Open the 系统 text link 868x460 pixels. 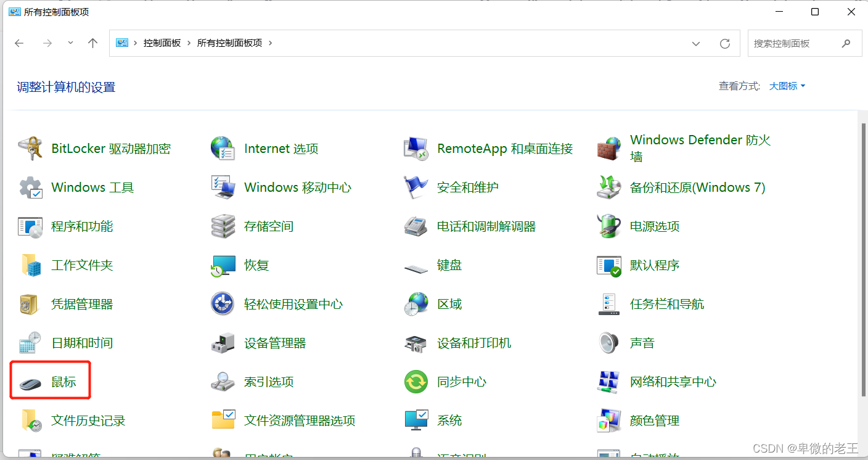click(x=449, y=421)
